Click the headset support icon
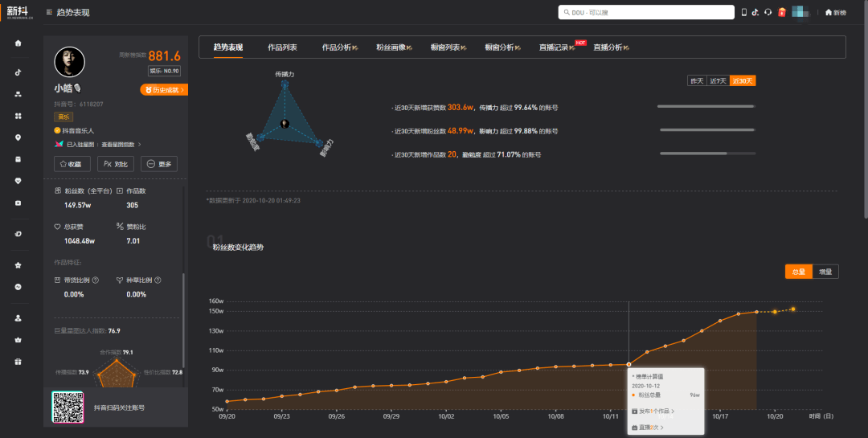 click(768, 12)
